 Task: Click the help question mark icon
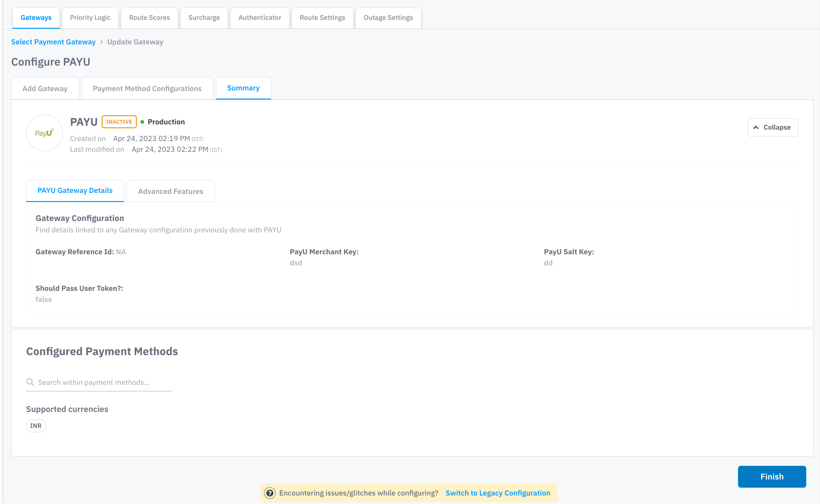[270, 493]
